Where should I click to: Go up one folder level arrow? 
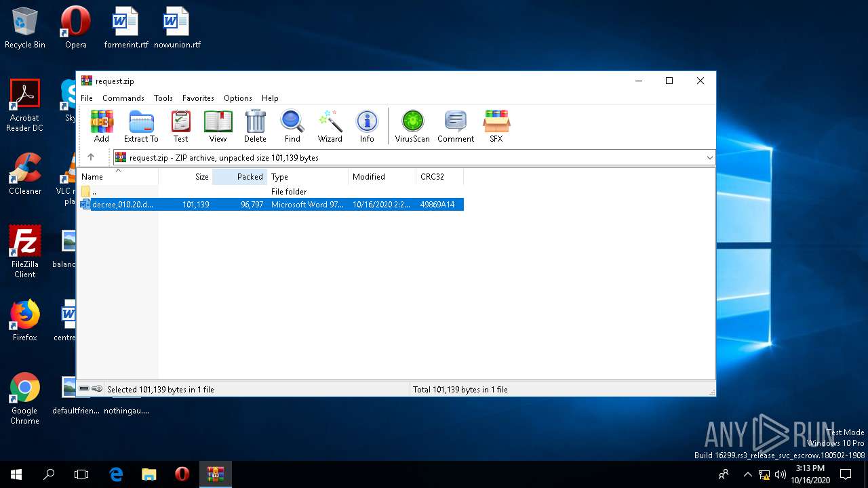pyautogui.click(x=91, y=157)
